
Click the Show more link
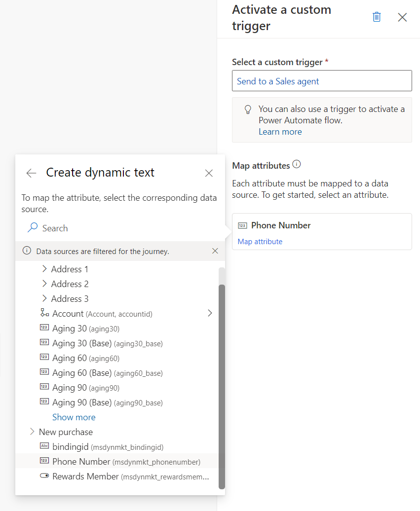click(x=74, y=417)
